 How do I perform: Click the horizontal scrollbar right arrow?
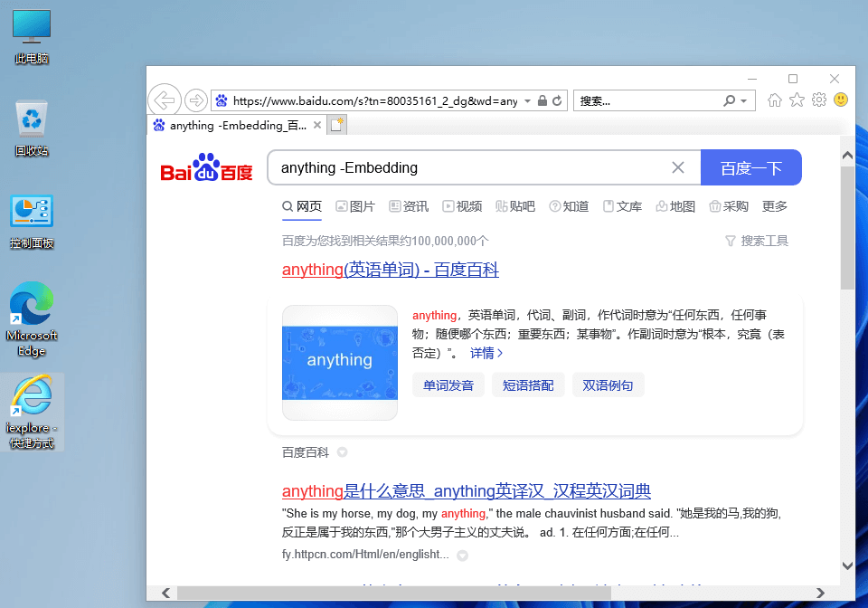click(820, 593)
